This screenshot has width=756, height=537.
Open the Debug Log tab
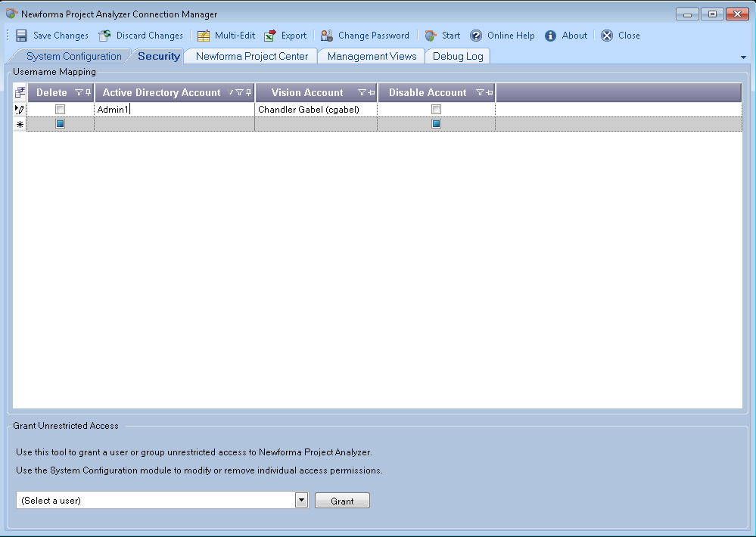pyautogui.click(x=458, y=57)
